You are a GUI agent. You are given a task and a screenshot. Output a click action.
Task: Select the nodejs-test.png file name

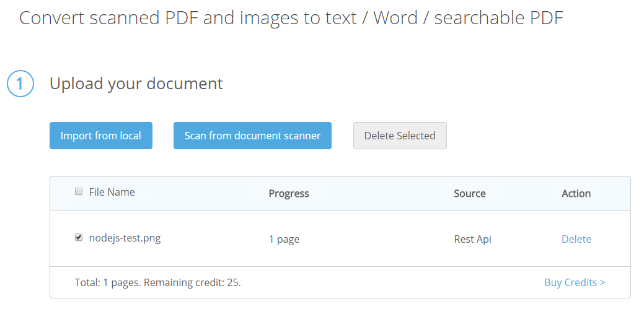[x=125, y=238]
